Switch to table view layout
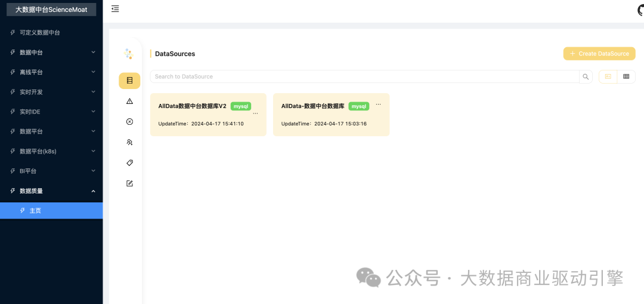644x304 pixels. (626, 76)
